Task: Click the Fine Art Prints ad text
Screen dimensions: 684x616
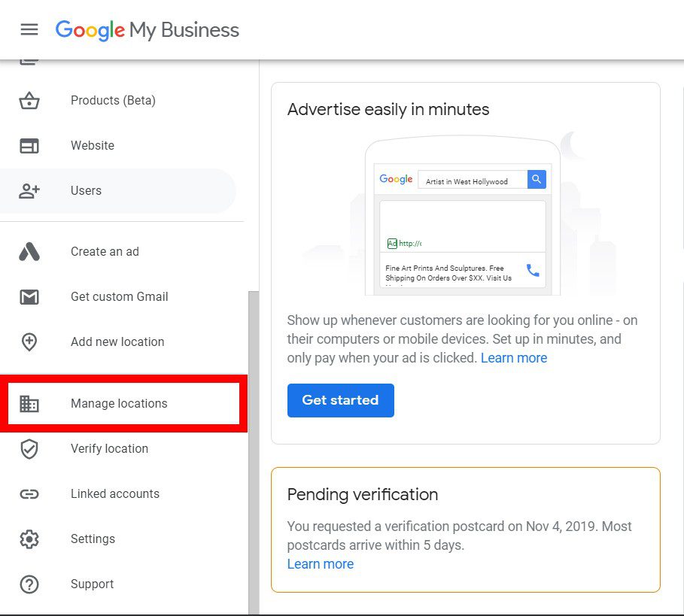Action: pos(448,273)
